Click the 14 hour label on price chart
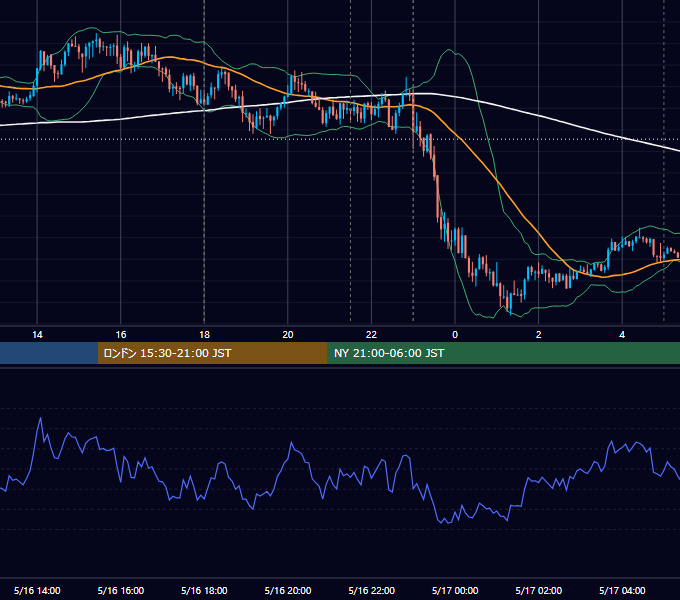The height and width of the screenshot is (600, 680). point(37,335)
